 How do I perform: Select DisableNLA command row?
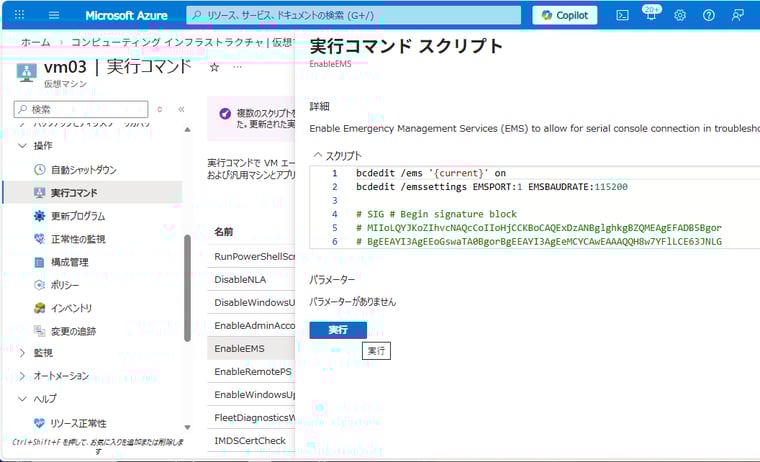point(251,279)
